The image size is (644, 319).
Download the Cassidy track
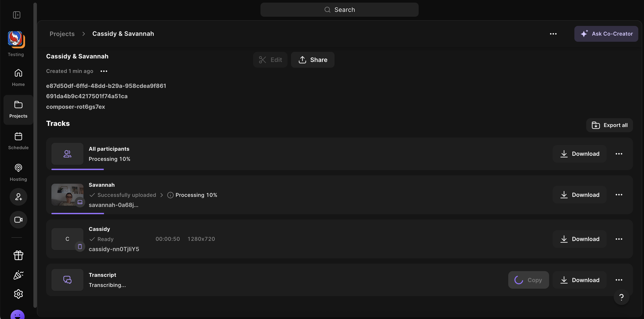(x=579, y=239)
